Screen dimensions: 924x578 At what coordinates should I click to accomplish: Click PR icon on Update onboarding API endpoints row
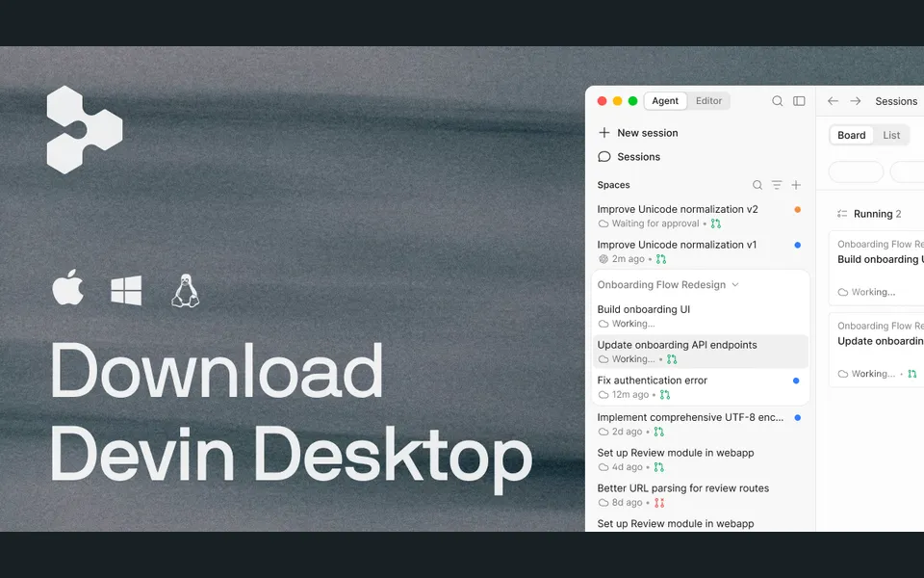pyautogui.click(x=672, y=359)
